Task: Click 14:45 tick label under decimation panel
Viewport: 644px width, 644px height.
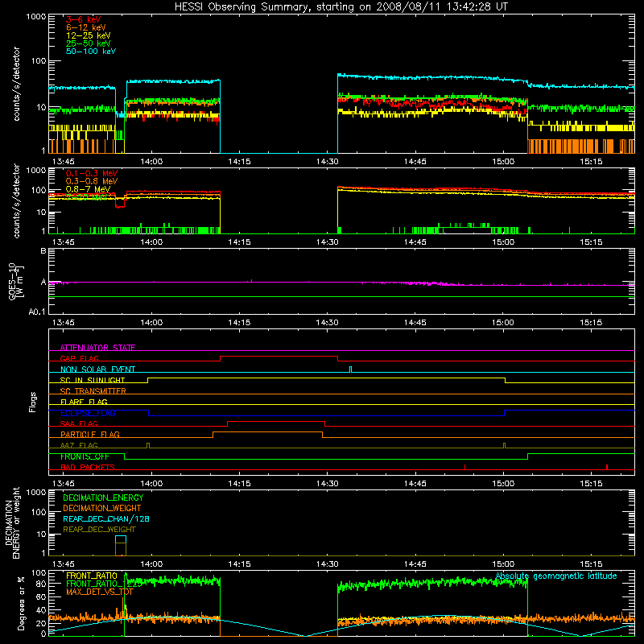Action: click(415, 564)
